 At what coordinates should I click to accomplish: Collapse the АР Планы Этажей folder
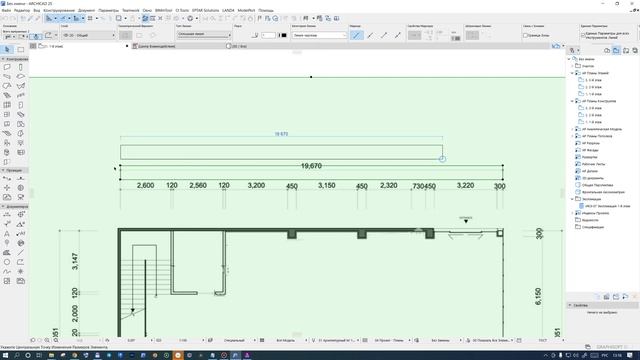(572, 73)
